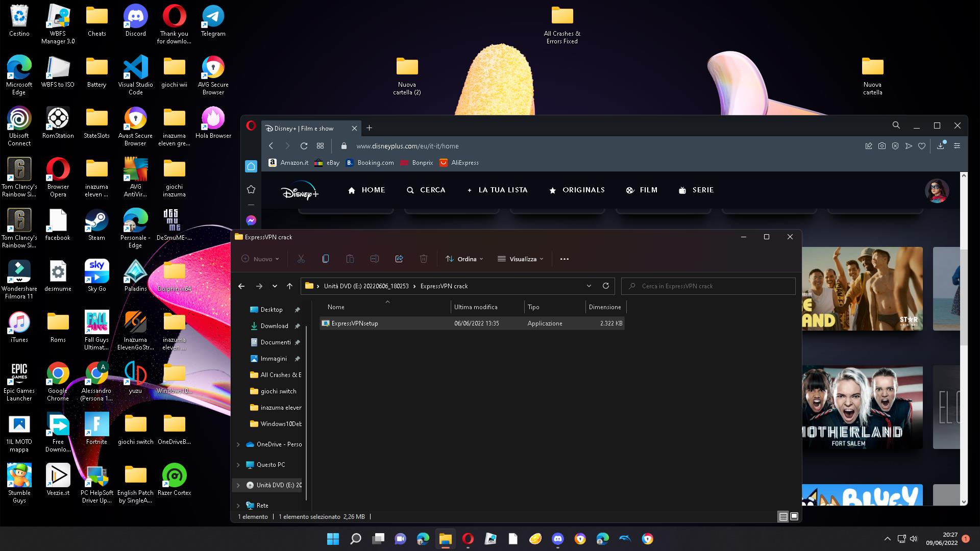Click the Disney+ logo
The height and width of the screenshot is (551, 980).
(x=300, y=191)
